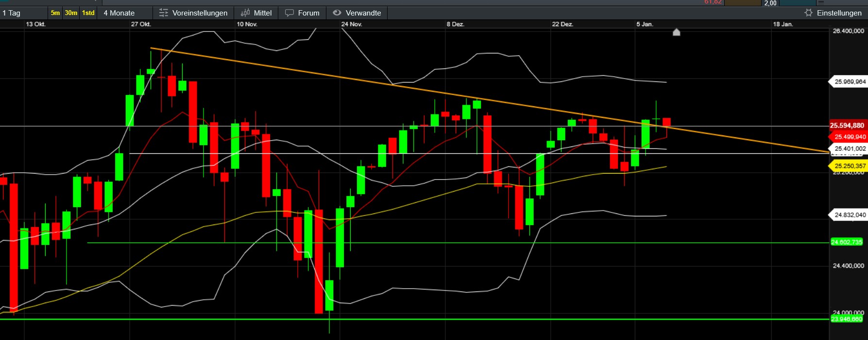The width and height of the screenshot is (868, 340).
Task: Open the Verwandte menu label
Action: coord(363,13)
